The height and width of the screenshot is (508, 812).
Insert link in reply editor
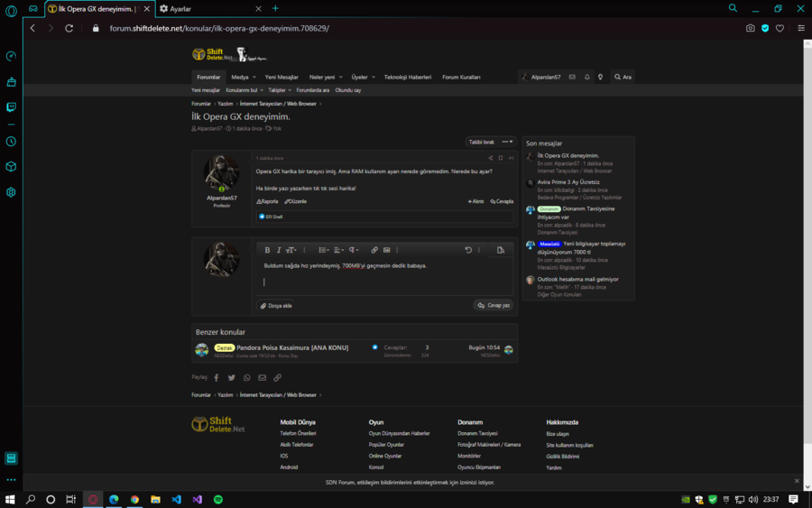coord(374,250)
